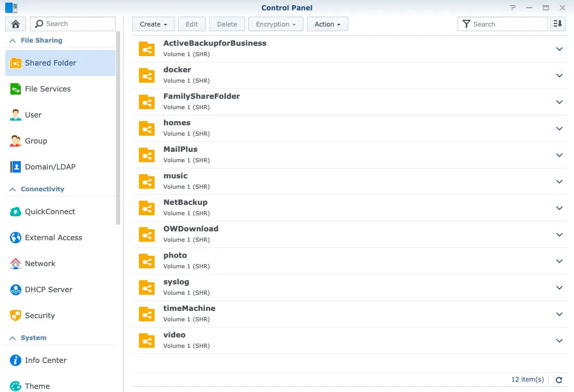This screenshot has width=574, height=392.
Task: Expand MailPlus folder details chevron
Action: coord(559,155)
